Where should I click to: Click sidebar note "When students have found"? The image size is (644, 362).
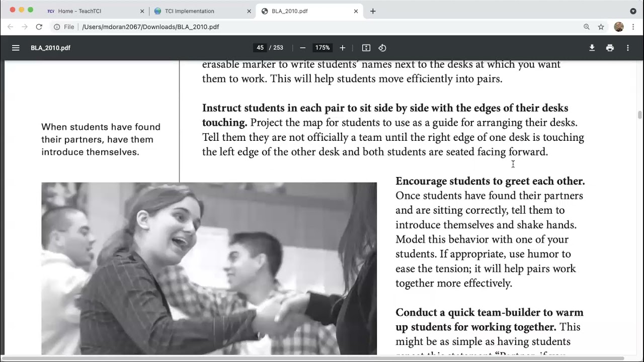coord(101,127)
